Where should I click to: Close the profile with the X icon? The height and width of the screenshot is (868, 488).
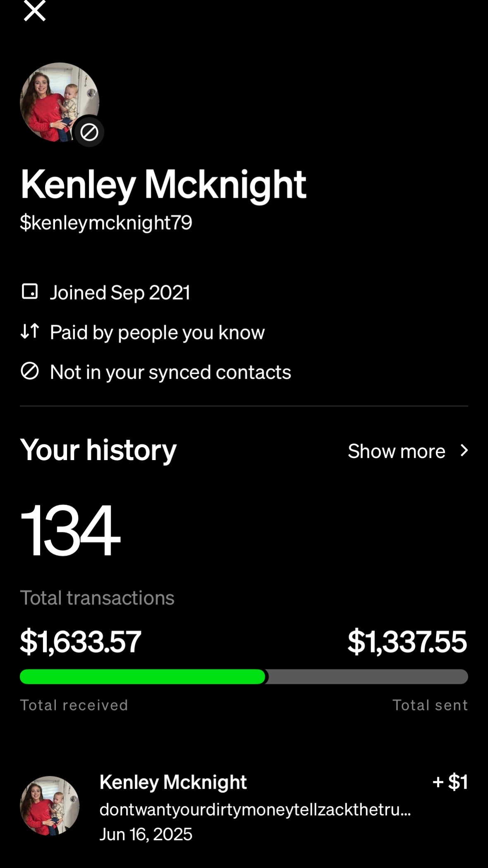tap(35, 11)
